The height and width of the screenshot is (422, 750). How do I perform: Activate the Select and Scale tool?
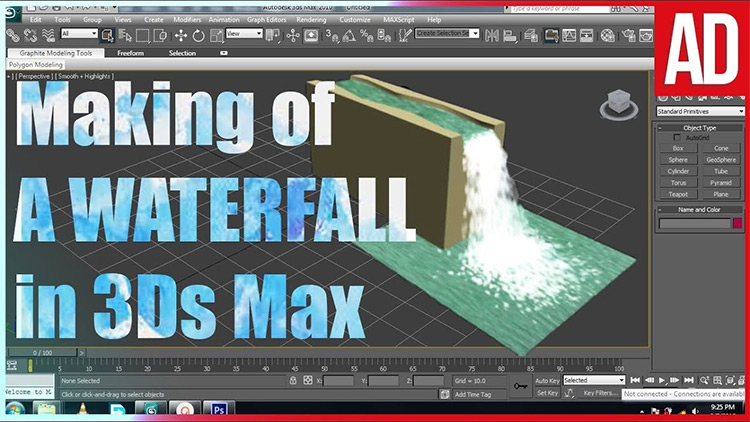216,35
